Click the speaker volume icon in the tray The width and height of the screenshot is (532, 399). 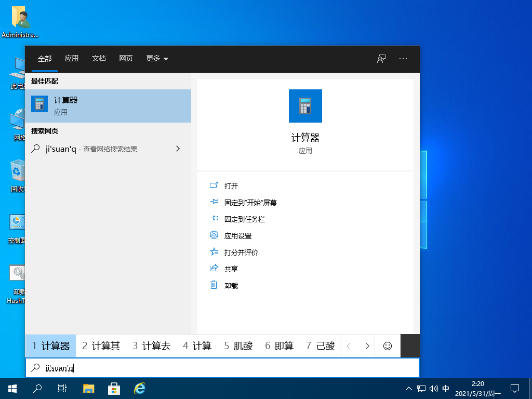pos(434,388)
